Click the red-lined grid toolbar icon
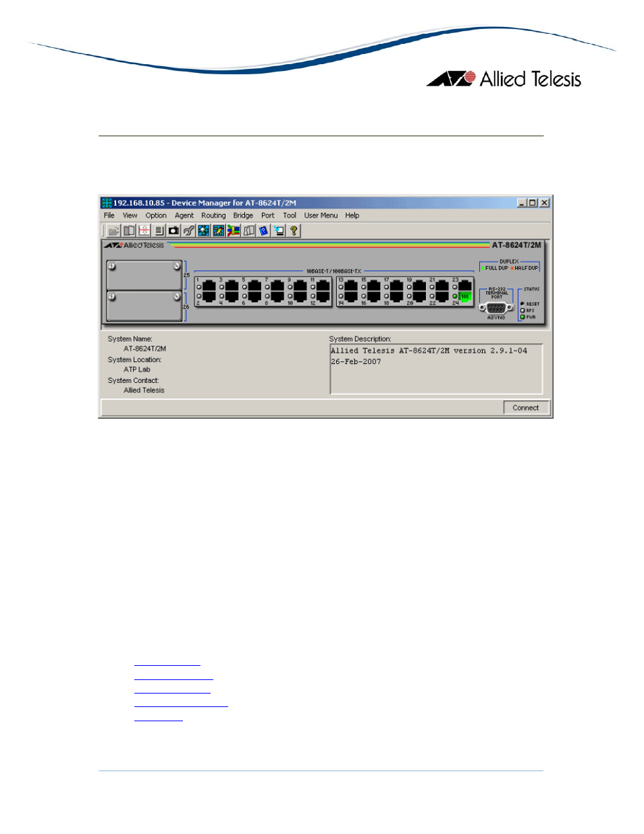 [x=144, y=231]
